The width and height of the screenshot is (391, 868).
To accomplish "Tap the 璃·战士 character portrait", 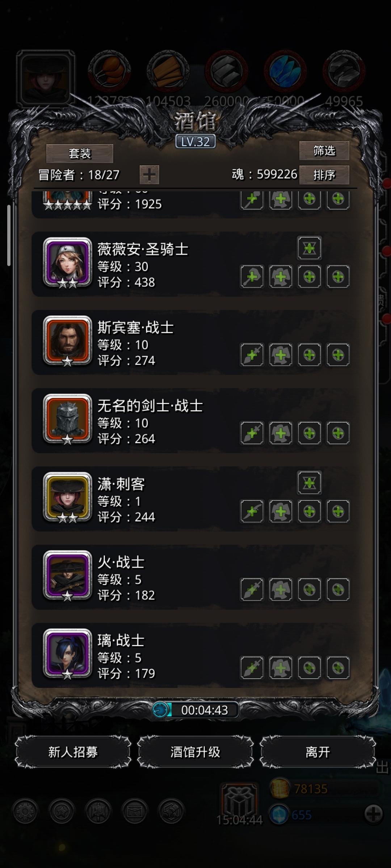I will click(x=67, y=654).
